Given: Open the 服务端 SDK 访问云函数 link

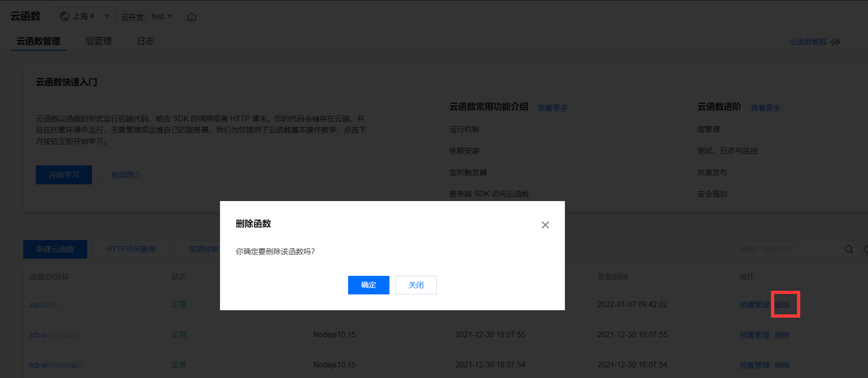Looking at the screenshot, I should pos(489,194).
